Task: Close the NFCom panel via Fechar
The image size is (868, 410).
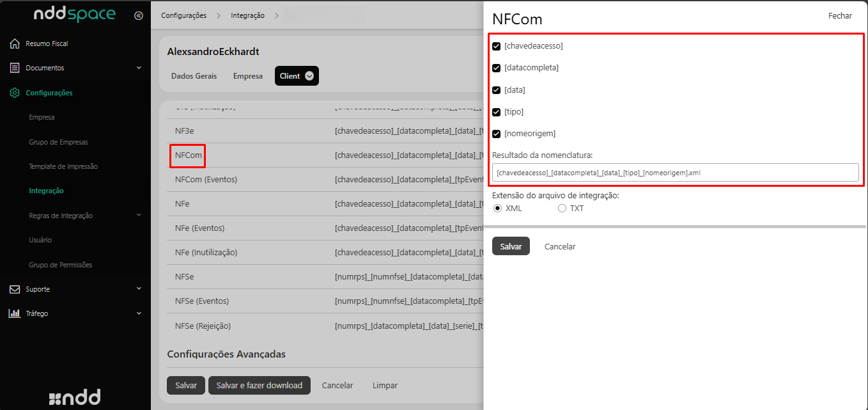Action: [x=840, y=15]
